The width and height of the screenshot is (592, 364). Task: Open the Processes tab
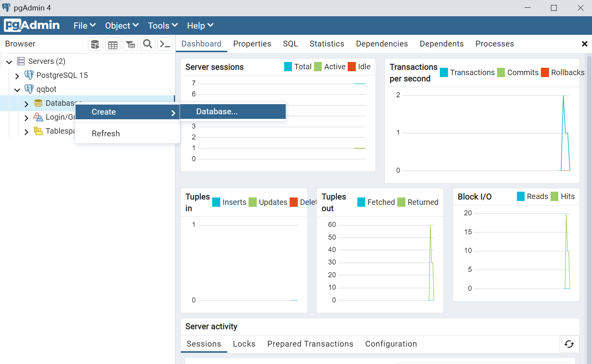tap(494, 44)
